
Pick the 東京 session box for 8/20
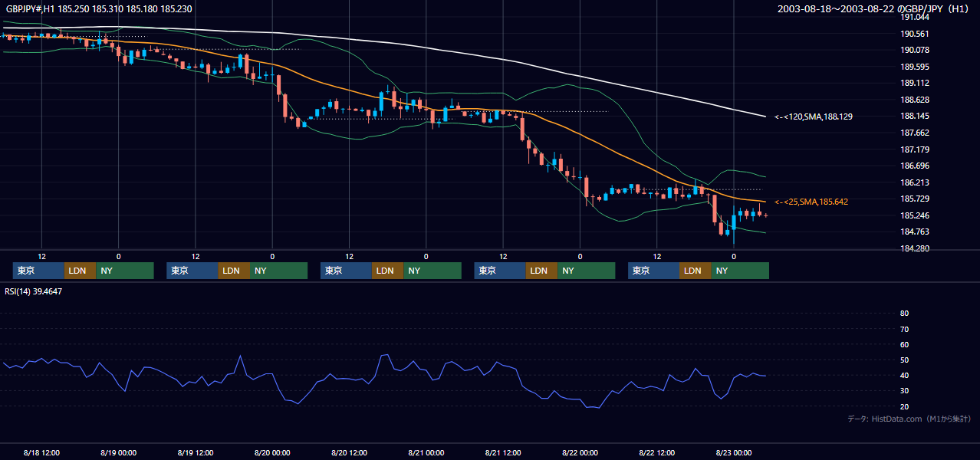346,271
